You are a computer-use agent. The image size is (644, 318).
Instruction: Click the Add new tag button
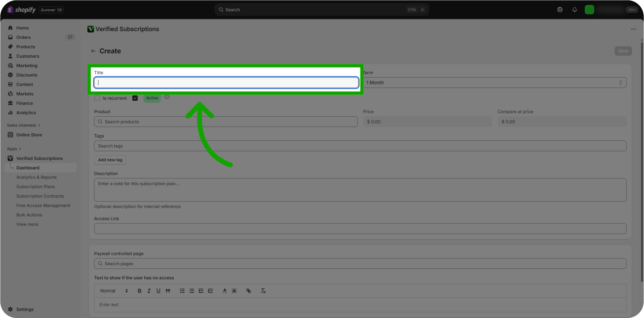click(110, 160)
